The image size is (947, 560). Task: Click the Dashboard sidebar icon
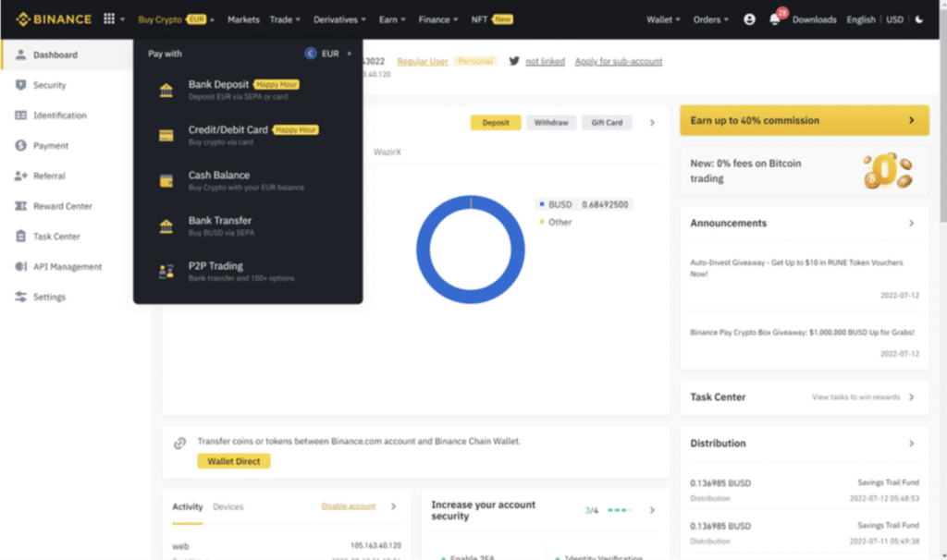[20, 55]
